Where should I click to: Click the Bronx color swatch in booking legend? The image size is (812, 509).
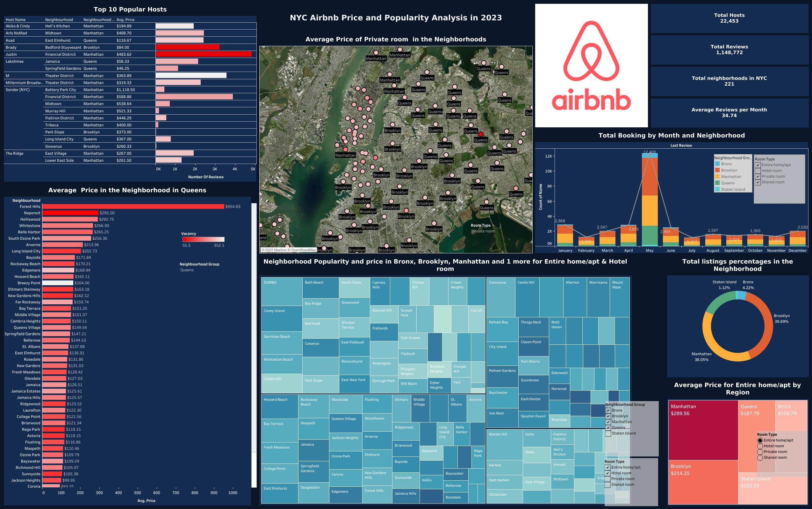pos(717,164)
